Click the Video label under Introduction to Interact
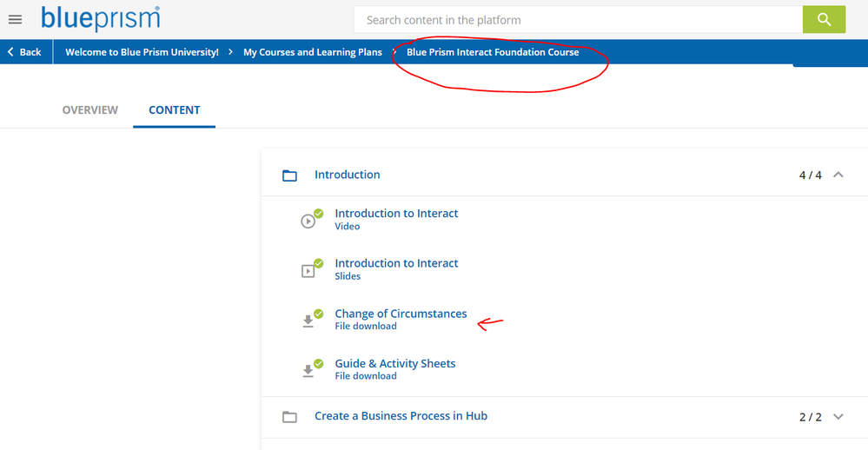This screenshot has width=868, height=450. click(x=347, y=227)
